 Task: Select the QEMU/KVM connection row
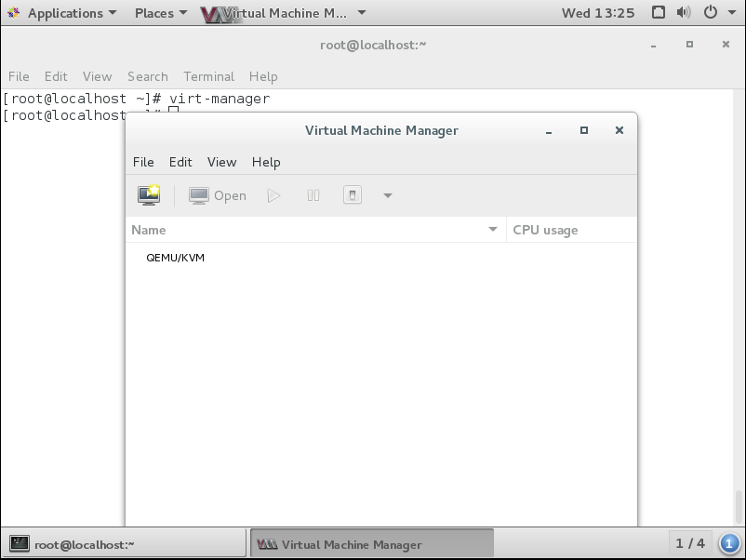176,258
